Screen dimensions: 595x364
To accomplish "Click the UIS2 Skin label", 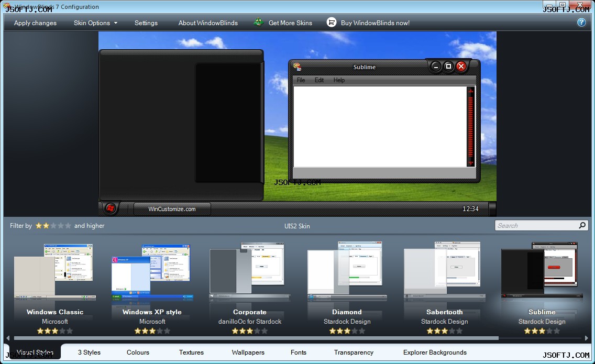I will pyautogui.click(x=297, y=226).
